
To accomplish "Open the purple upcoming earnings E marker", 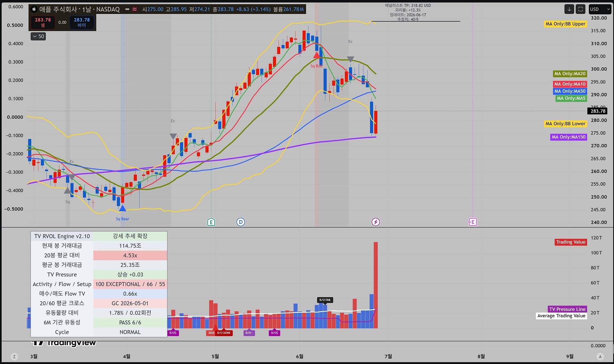I will 473,222.
